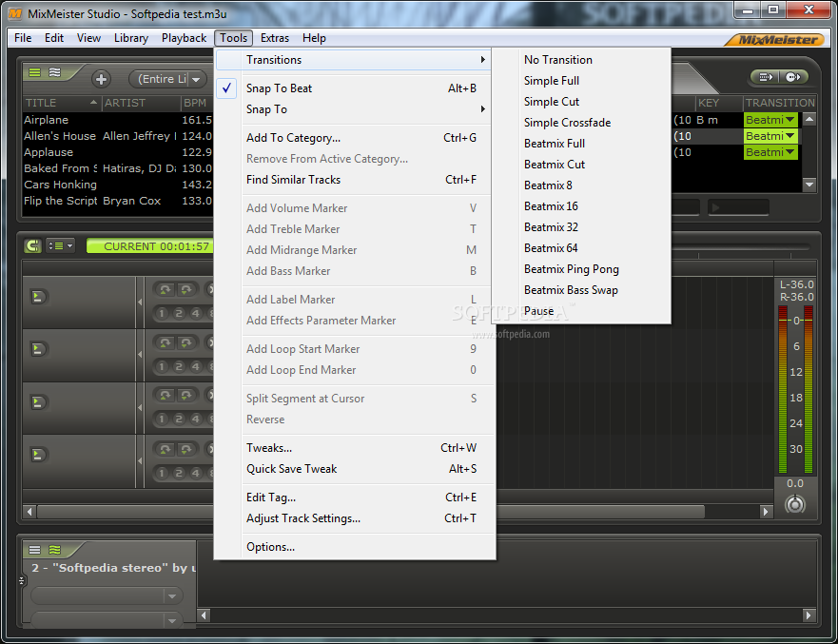Image resolution: width=838 pixels, height=644 pixels.
Task: Open the Library menu
Action: (x=131, y=38)
